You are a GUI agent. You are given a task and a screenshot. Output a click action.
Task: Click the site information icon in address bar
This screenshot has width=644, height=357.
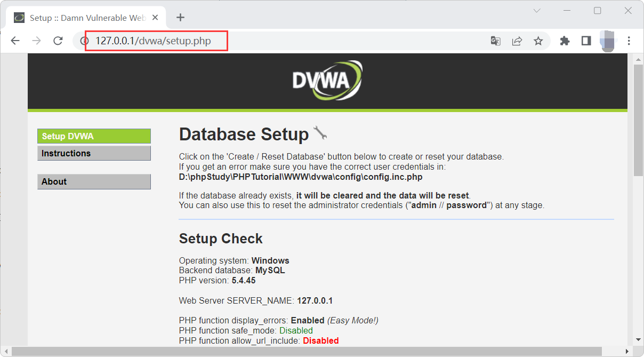pos(84,41)
